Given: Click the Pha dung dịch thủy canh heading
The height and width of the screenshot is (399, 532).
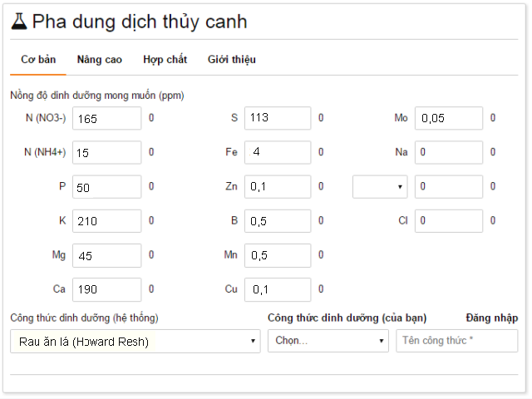Looking at the screenshot, I should 140,22.
